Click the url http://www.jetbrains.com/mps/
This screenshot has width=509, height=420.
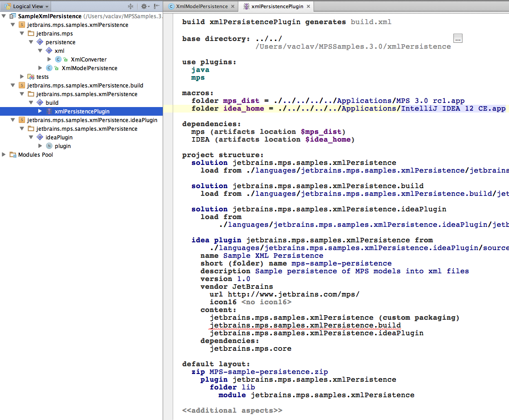(293, 294)
